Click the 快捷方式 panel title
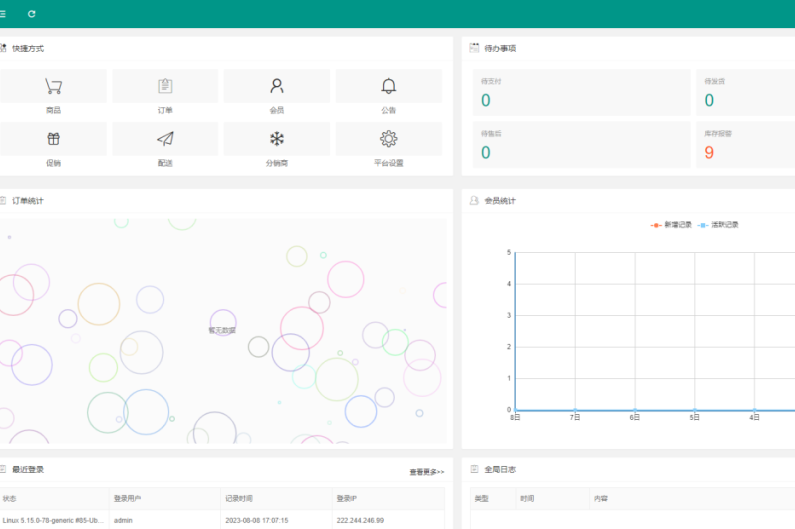 click(x=28, y=48)
